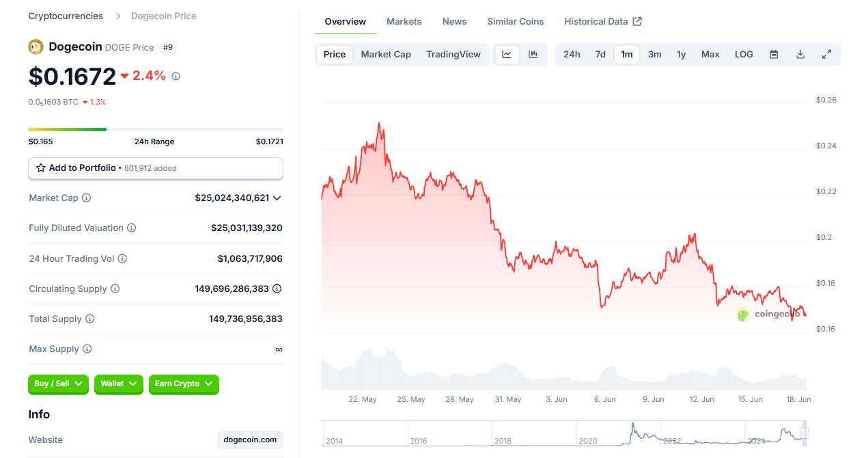Image resolution: width=868 pixels, height=458 pixels.
Task: Switch to the Overview tab
Action: (x=346, y=21)
